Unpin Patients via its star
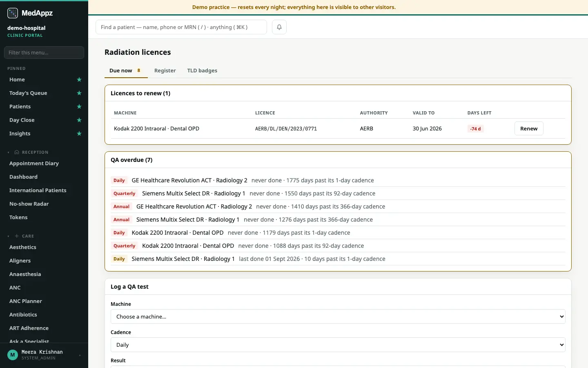The height and width of the screenshot is (368, 588). 79,106
